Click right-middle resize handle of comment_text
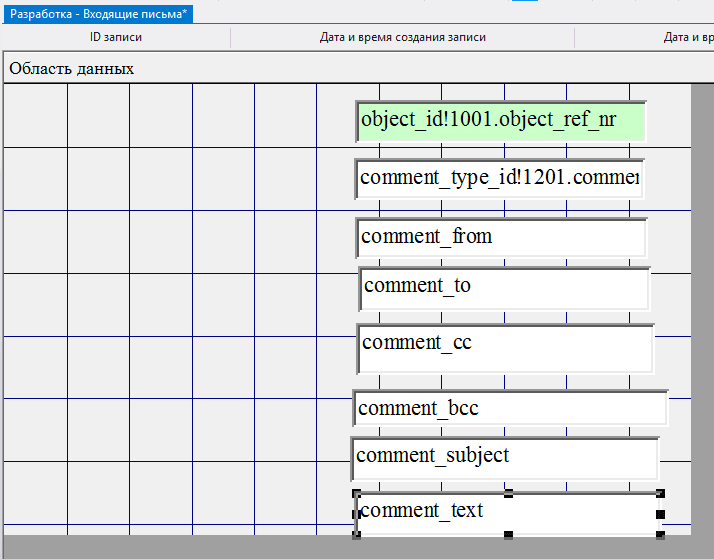Screen dimensions: 714x559 pos(660,514)
